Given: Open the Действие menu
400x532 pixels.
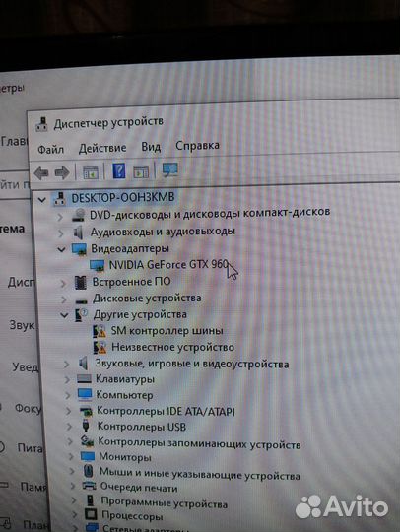Looking at the screenshot, I should (102, 148).
